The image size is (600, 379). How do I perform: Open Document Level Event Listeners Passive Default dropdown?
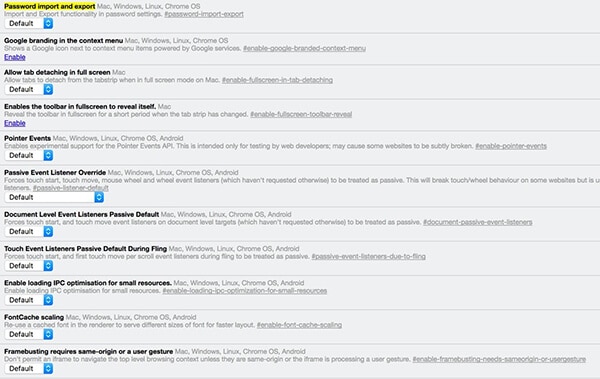29,232
